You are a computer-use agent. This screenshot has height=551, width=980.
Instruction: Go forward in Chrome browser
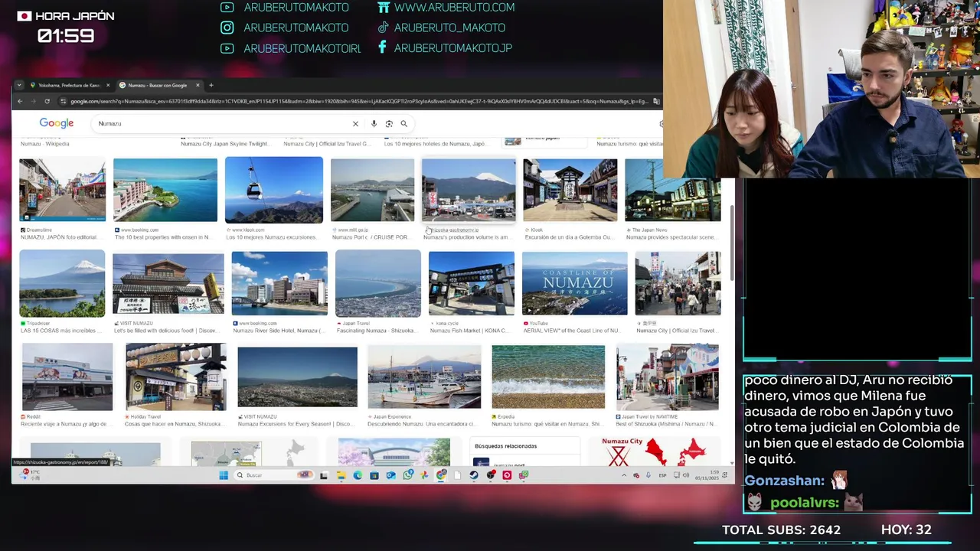point(33,101)
